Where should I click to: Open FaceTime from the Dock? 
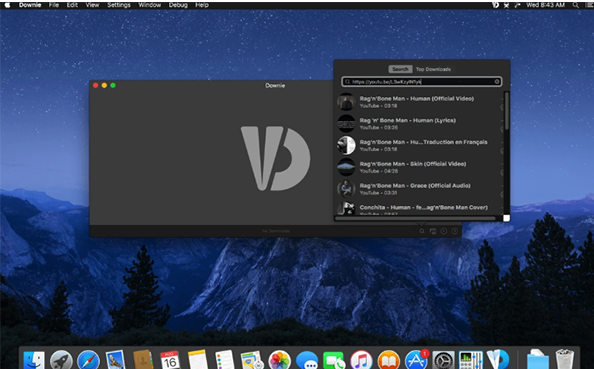point(334,361)
